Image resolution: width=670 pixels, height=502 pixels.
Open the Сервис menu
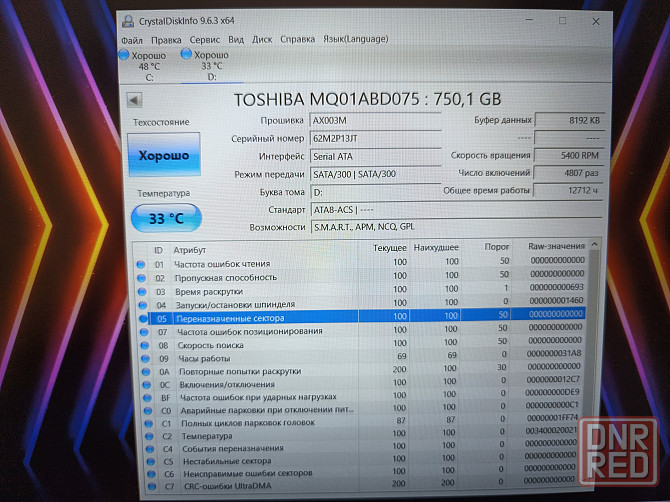click(203, 39)
